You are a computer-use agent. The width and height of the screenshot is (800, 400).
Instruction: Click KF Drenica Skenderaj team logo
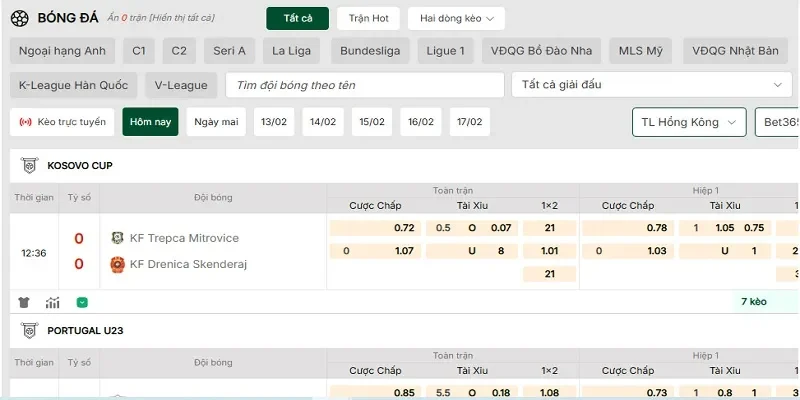pos(117,264)
